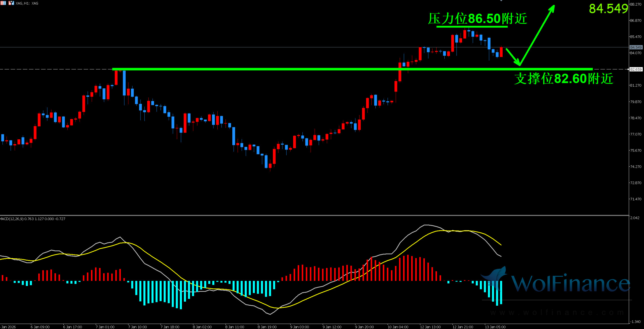Open the one-click trading panel icon

pyautogui.click(x=11, y=3)
